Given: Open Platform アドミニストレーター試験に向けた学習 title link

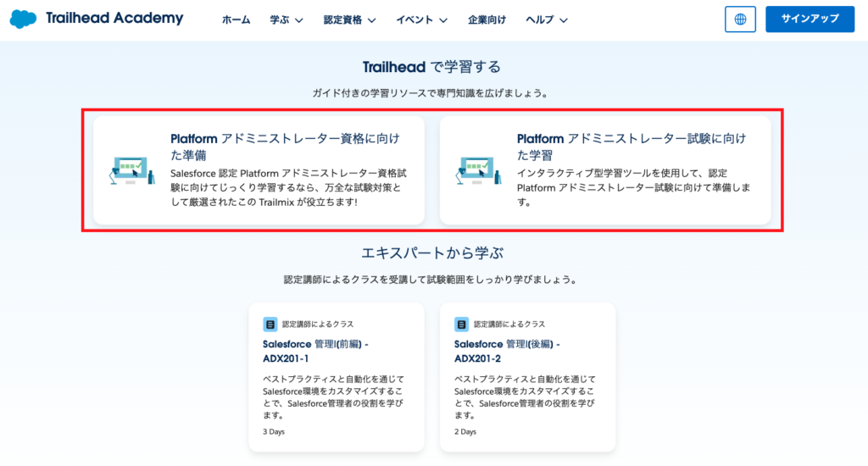Looking at the screenshot, I should tap(631, 147).
